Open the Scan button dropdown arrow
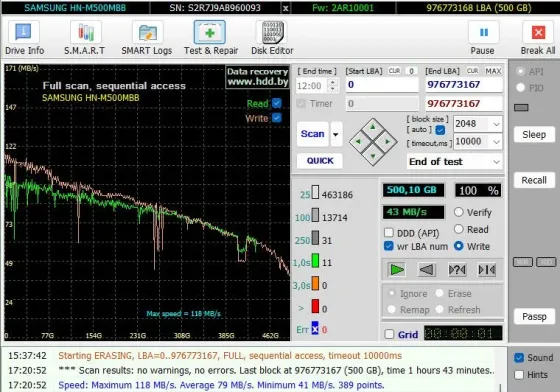 click(336, 134)
